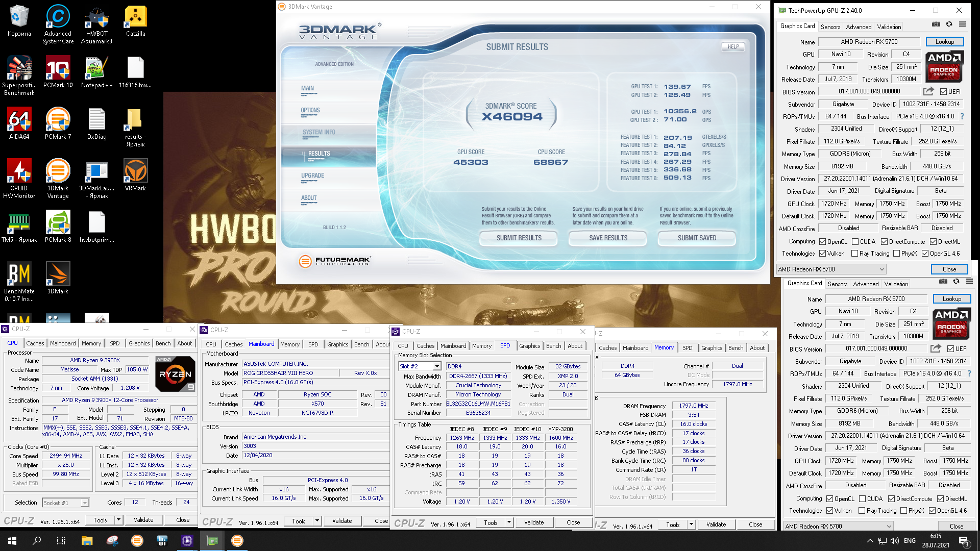Open PCMark 7 desktop icon

tap(58, 123)
